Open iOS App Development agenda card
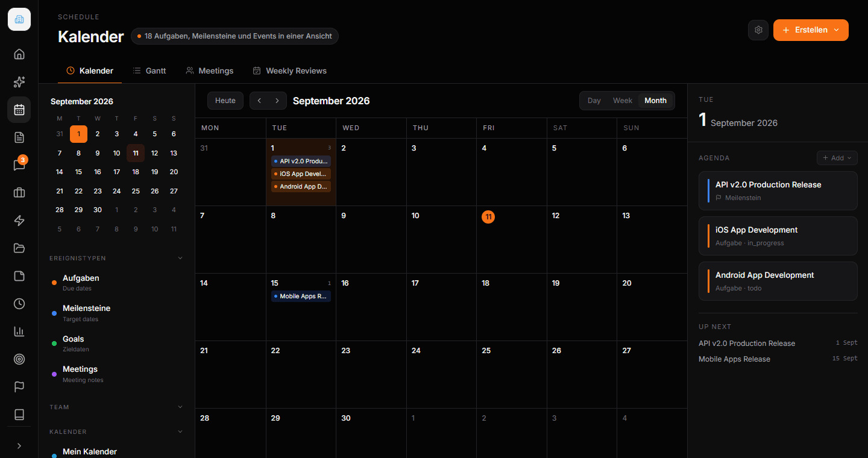The image size is (868, 458). point(778,236)
